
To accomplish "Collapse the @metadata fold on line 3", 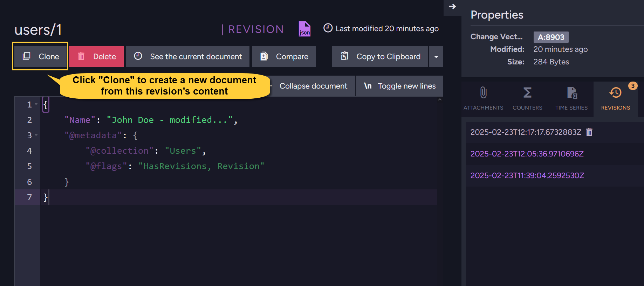I will coord(36,135).
